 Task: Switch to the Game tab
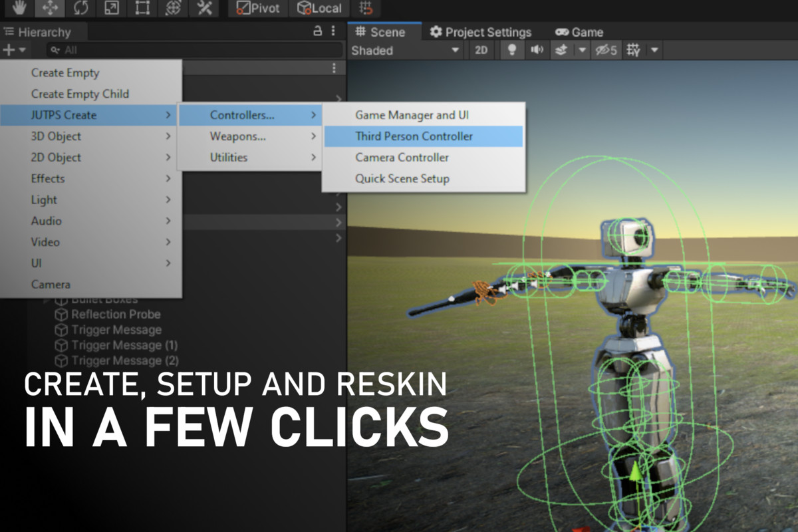(579, 32)
